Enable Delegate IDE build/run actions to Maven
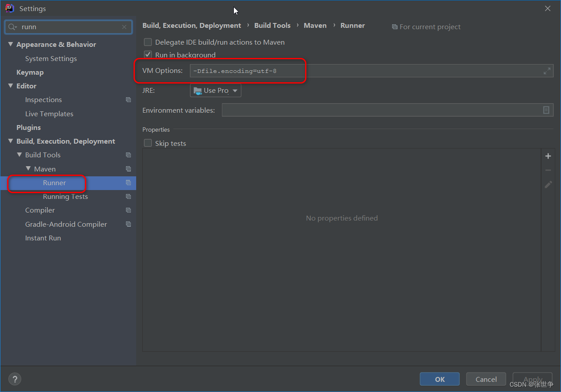 click(x=148, y=42)
